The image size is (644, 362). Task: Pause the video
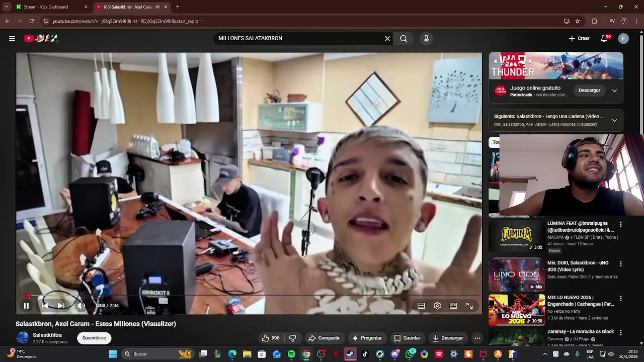[x=26, y=305]
